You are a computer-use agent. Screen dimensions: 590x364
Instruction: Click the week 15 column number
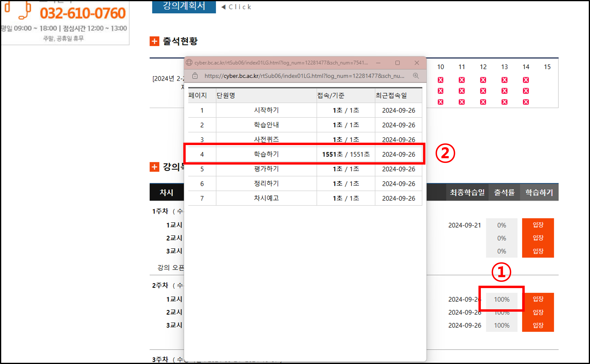coord(547,67)
